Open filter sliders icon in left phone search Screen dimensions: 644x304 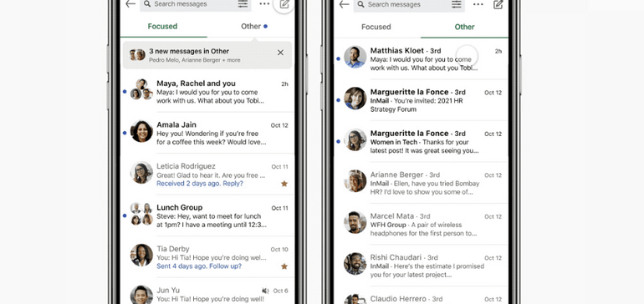pos(243,4)
